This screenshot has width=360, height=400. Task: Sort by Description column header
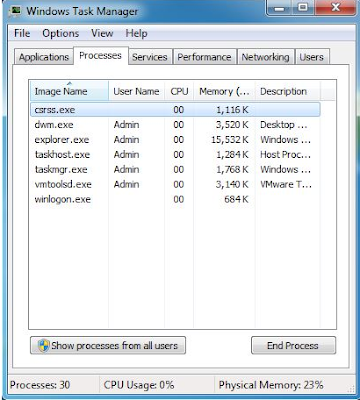pyautogui.click(x=288, y=91)
